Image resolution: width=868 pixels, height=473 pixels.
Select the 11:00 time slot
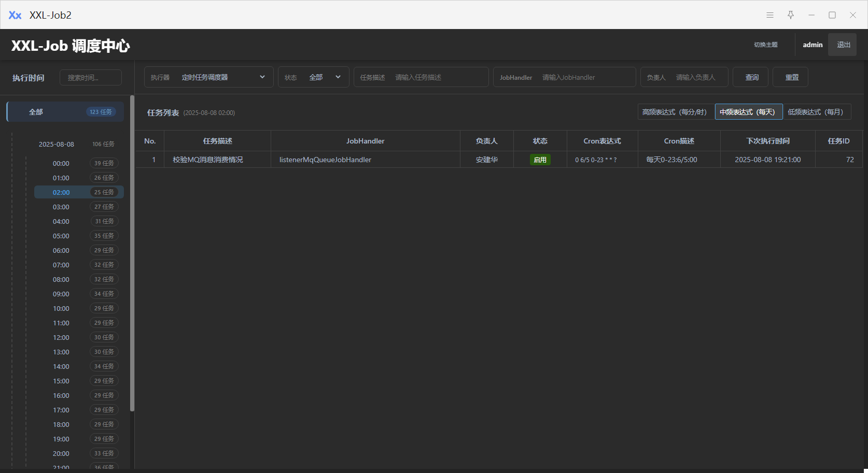(x=79, y=323)
